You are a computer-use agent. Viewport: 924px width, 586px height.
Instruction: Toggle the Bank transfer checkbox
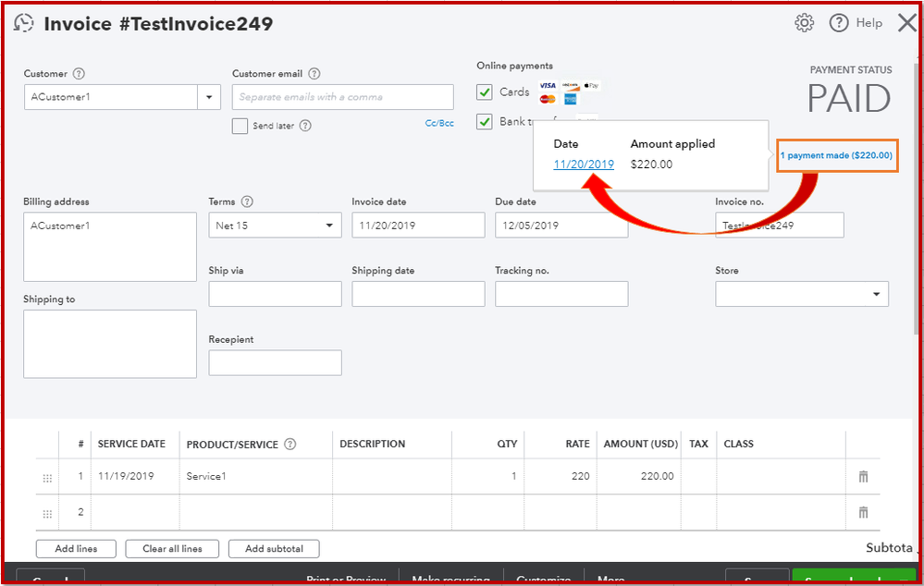click(485, 122)
